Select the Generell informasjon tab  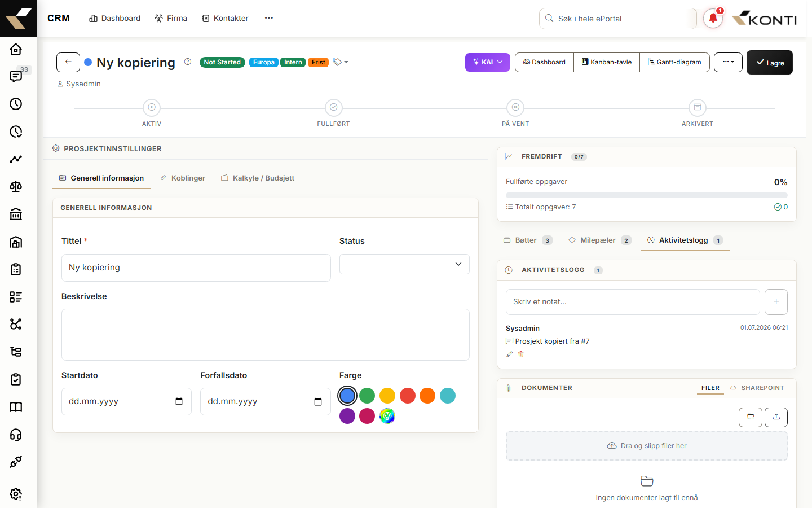pos(101,178)
